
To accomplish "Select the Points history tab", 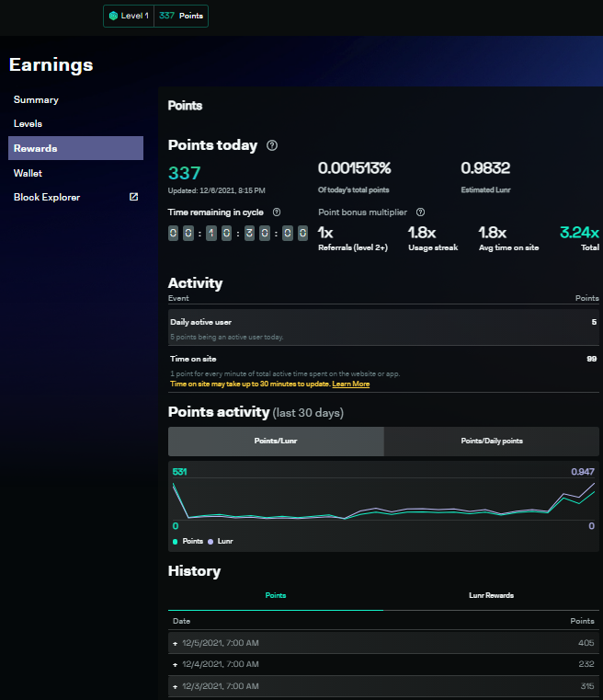I will pos(276,595).
